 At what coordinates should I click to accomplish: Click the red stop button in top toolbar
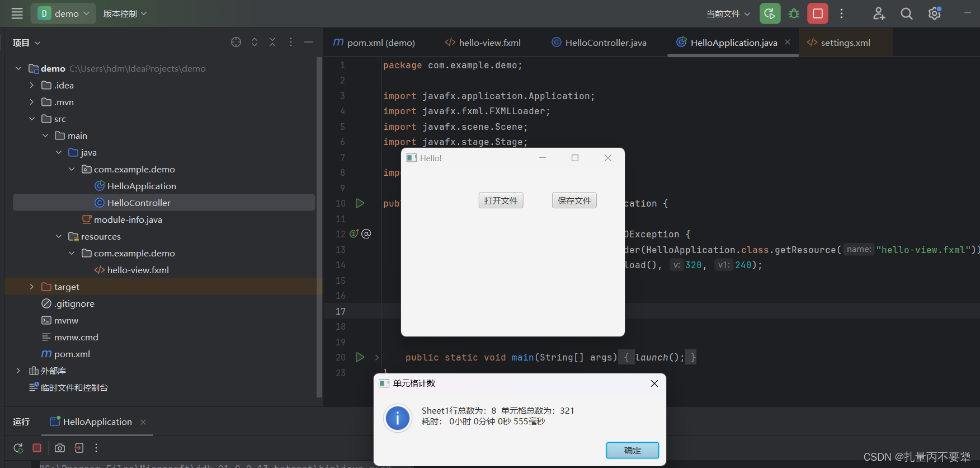click(818, 13)
